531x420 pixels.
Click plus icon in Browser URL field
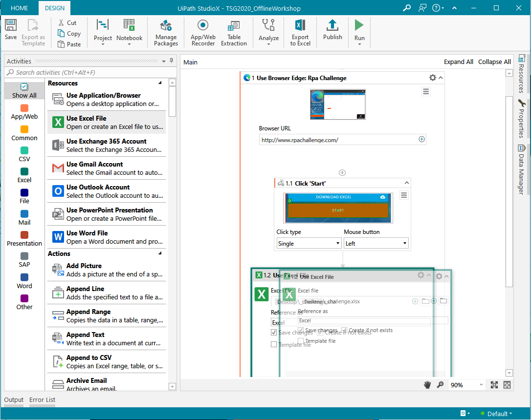pos(421,139)
